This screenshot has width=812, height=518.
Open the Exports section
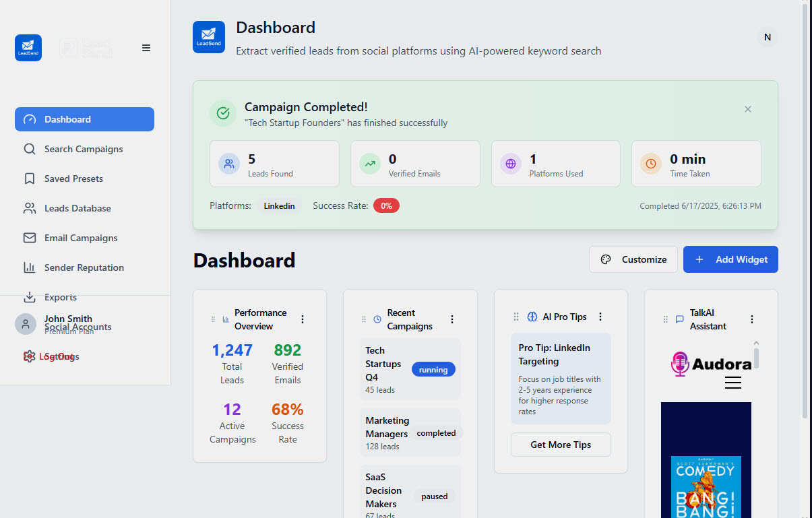pos(84,297)
